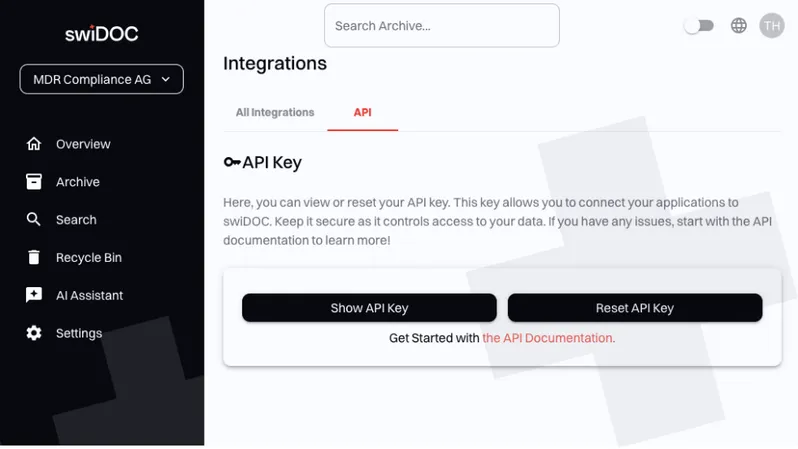This screenshot has height=449, width=798.
Task: Open AI Assistant menu label
Action: [x=90, y=295]
